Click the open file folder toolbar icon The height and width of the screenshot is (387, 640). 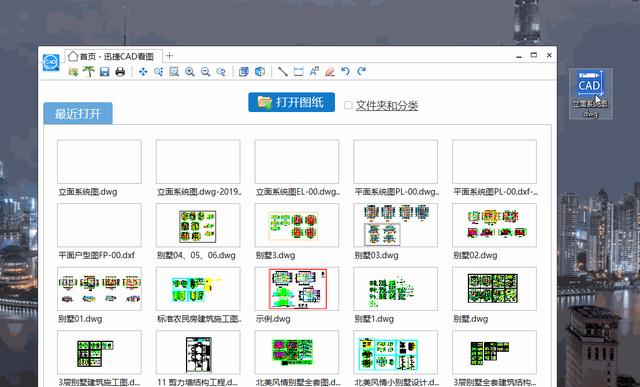(73, 72)
